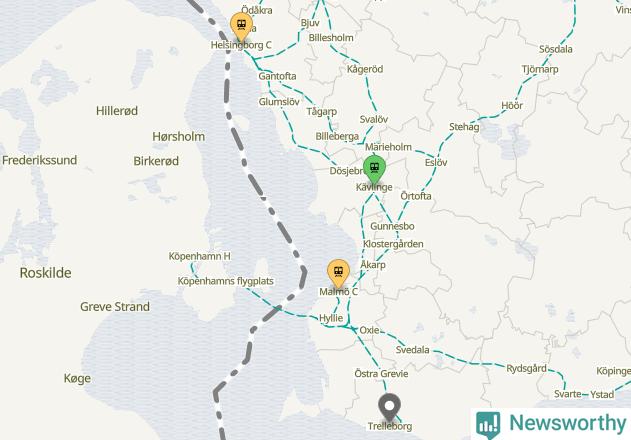Click the Hyllie station label
The width and height of the screenshot is (631, 440).
(331, 318)
